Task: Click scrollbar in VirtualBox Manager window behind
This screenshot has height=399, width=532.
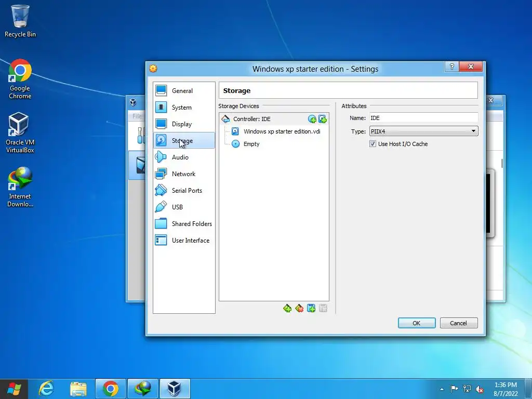Action: click(502, 163)
